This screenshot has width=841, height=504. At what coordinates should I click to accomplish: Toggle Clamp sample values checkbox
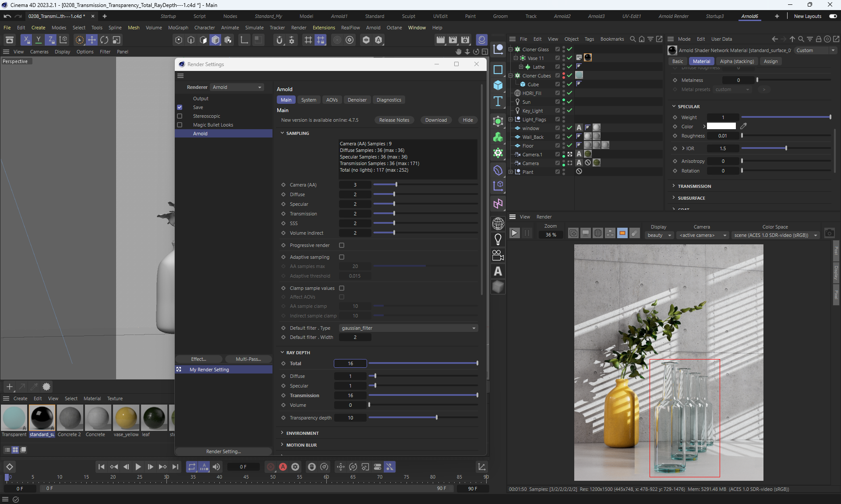tap(342, 288)
